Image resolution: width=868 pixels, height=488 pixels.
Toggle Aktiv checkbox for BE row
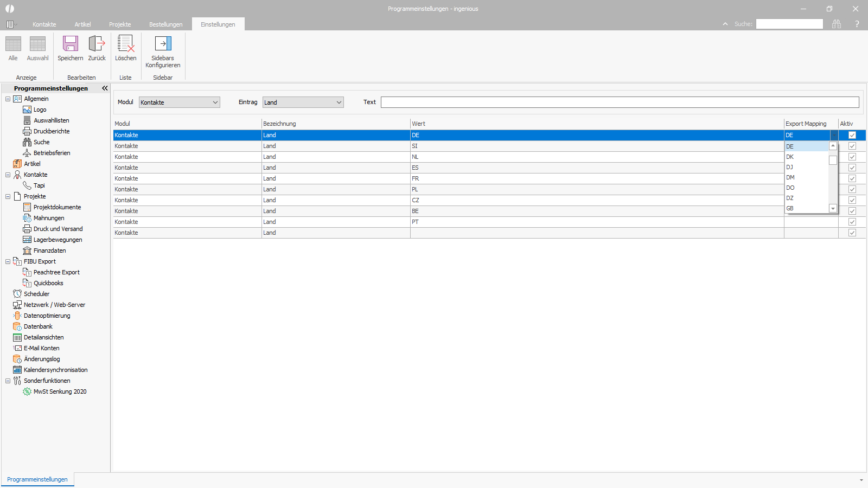852,211
